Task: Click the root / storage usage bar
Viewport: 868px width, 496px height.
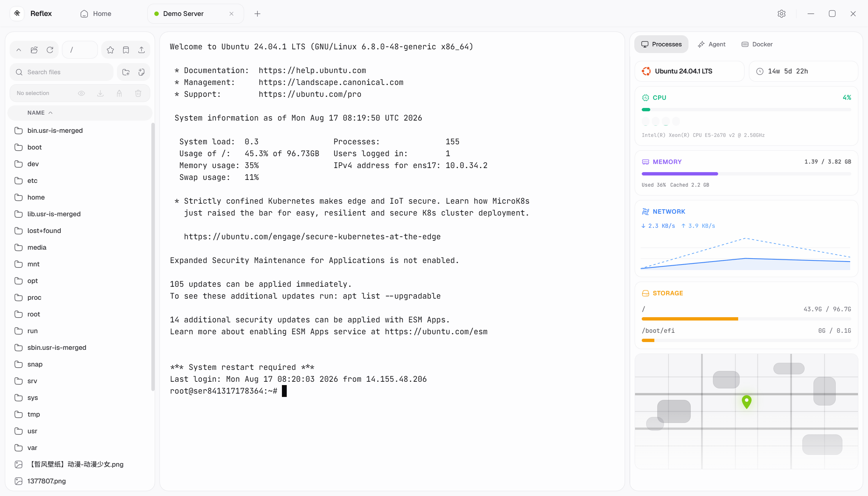Action: tap(746, 319)
